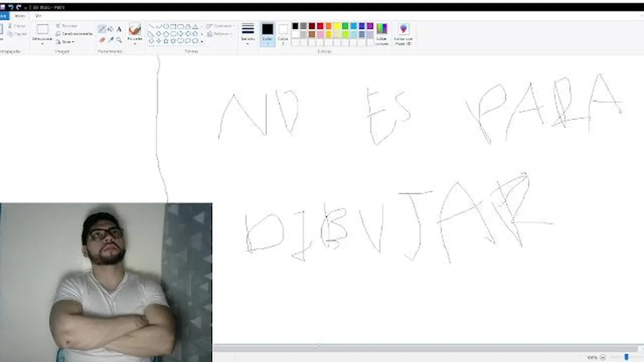Choose the Five-point star shape
644x362 pixels.
click(166, 40)
